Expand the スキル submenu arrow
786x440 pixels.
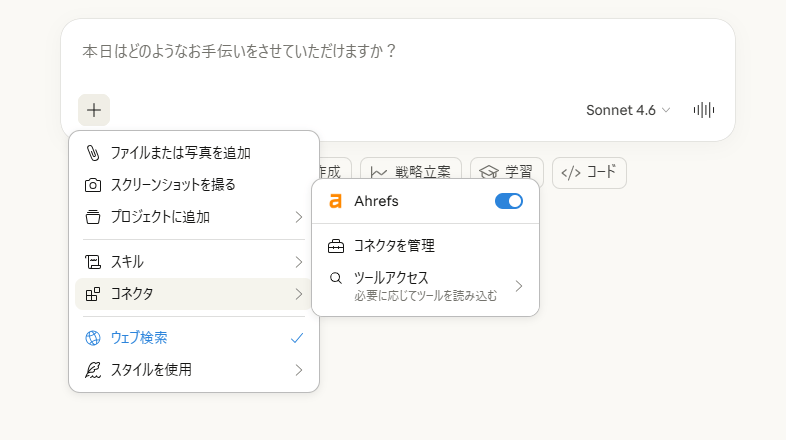pyautogui.click(x=299, y=262)
